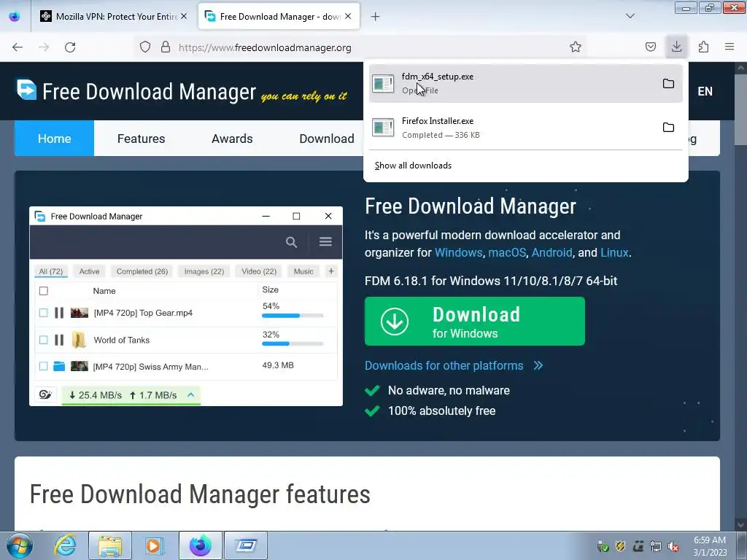This screenshot has width=747, height=560.
Task: Save page to Pocket icon
Action: [650, 47]
